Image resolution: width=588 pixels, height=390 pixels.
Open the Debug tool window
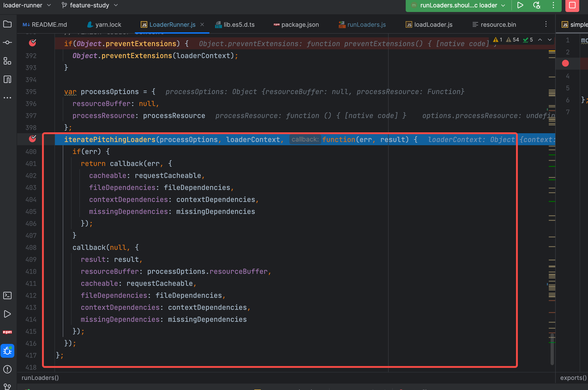pos(7,351)
